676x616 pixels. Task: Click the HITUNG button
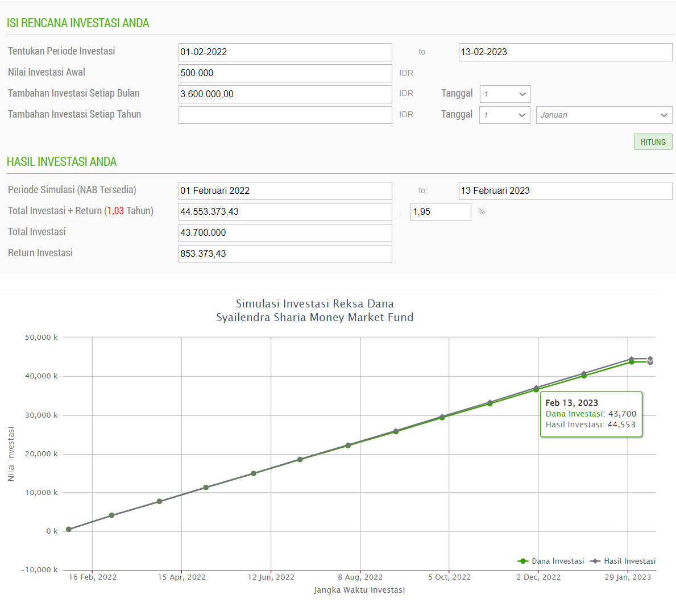click(x=653, y=142)
